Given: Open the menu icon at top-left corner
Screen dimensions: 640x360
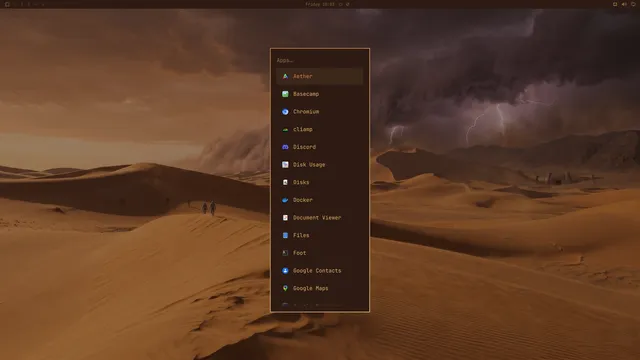Looking at the screenshot, I should 7,4.
